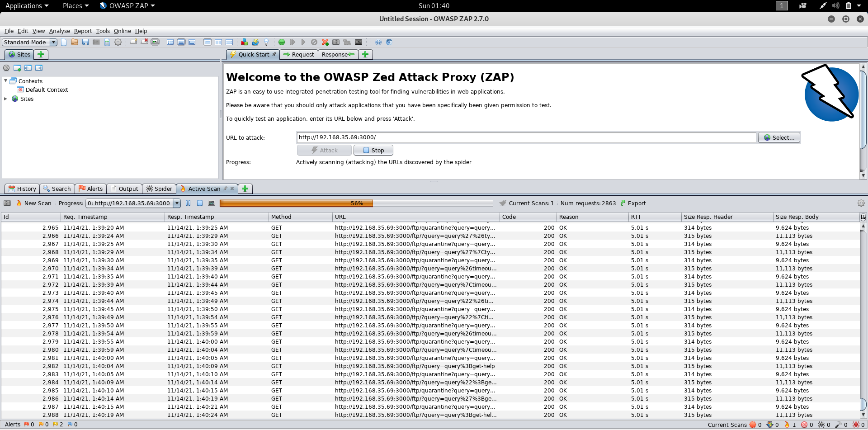Click the Open Session folder icon
The image size is (868, 430).
pyautogui.click(x=75, y=42)
